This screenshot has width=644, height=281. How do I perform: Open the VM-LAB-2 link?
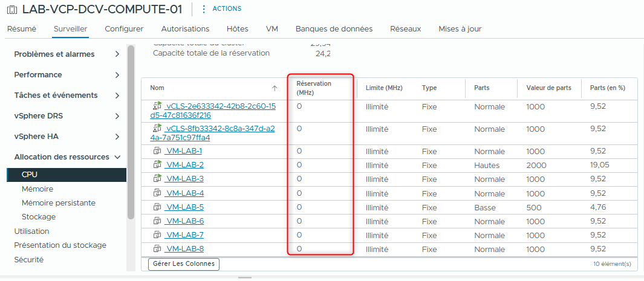pyautogui.click(x=184, y=165)
